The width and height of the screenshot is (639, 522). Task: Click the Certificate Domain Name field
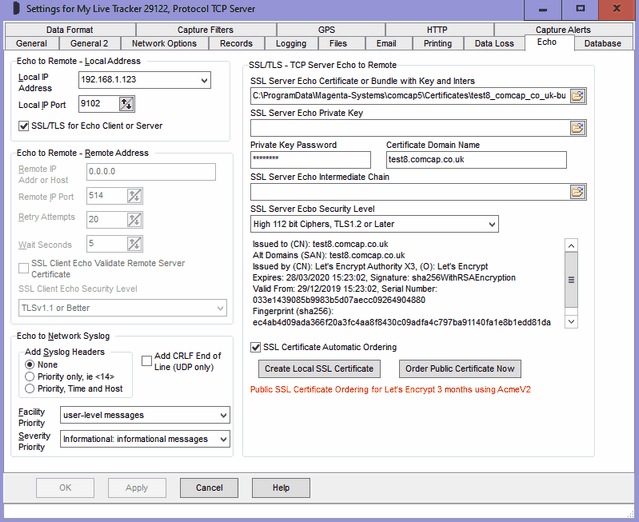476,160
